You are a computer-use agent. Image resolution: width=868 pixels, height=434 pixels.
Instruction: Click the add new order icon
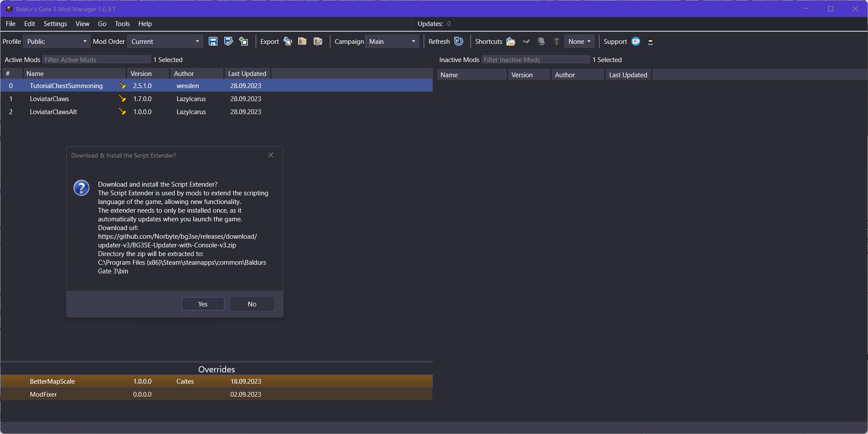[x=244, y=41]
